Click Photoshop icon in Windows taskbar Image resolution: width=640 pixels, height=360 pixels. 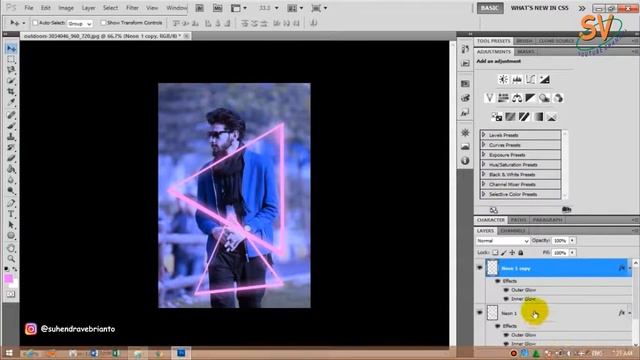click(x=181, y=353)
